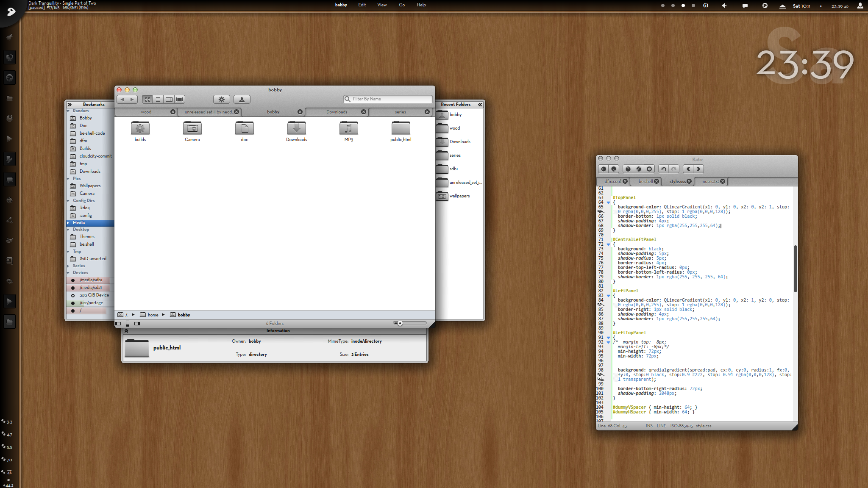The width and height of the screenshot is (868, 488).
Task: Switch file manager to icon grid view
Action: pyautogui.click(x=147, y=99)
